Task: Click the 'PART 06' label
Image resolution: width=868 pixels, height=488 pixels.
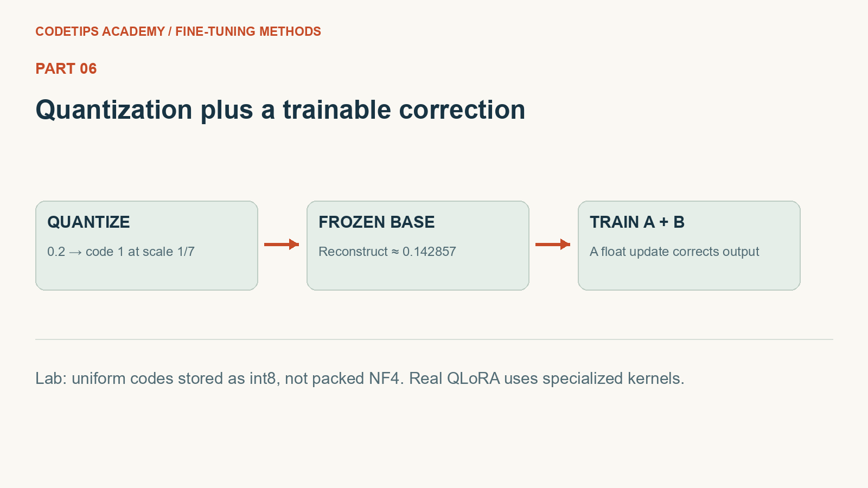Action: [x=66, y=69]
